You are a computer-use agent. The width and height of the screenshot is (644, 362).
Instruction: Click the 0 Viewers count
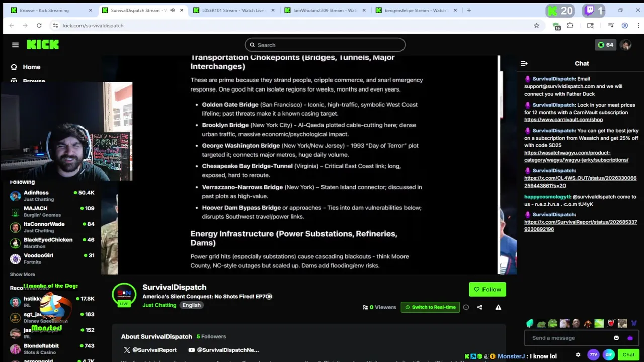point(379,307)
